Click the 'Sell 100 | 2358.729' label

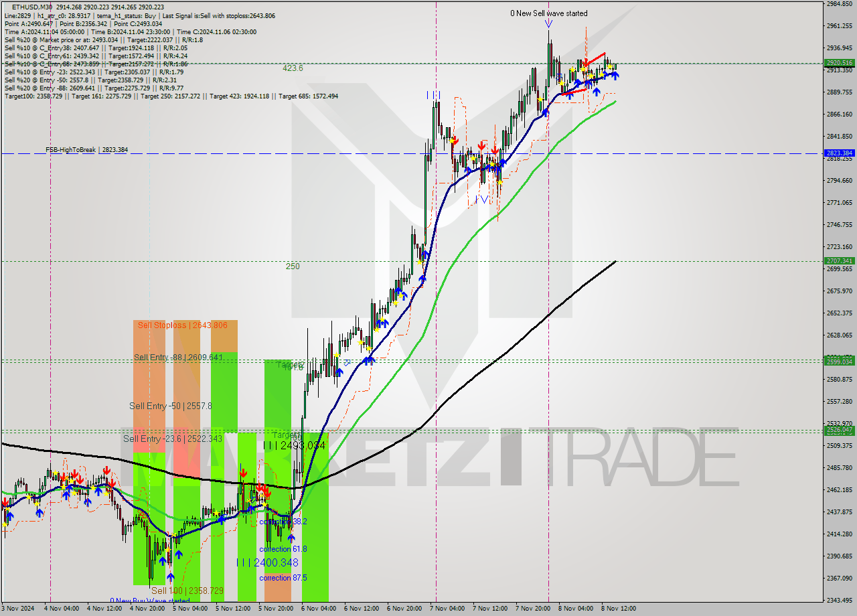(x=187, y=591)
